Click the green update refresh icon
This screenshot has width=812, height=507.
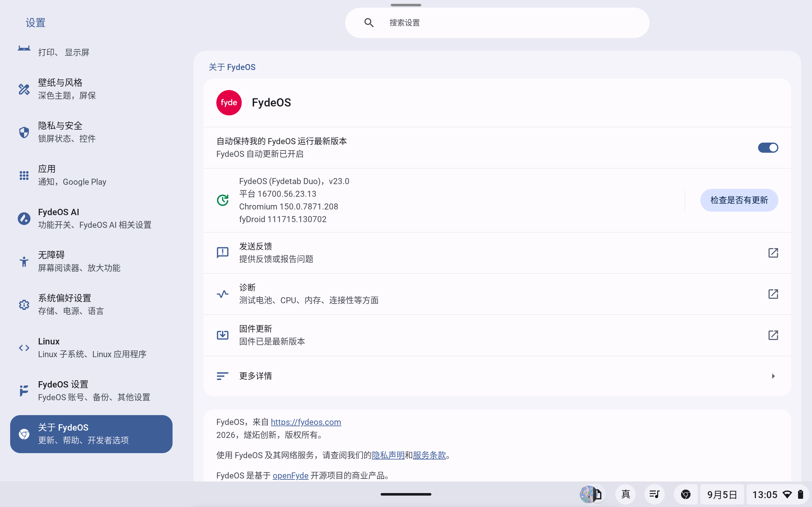pos(222,200)
